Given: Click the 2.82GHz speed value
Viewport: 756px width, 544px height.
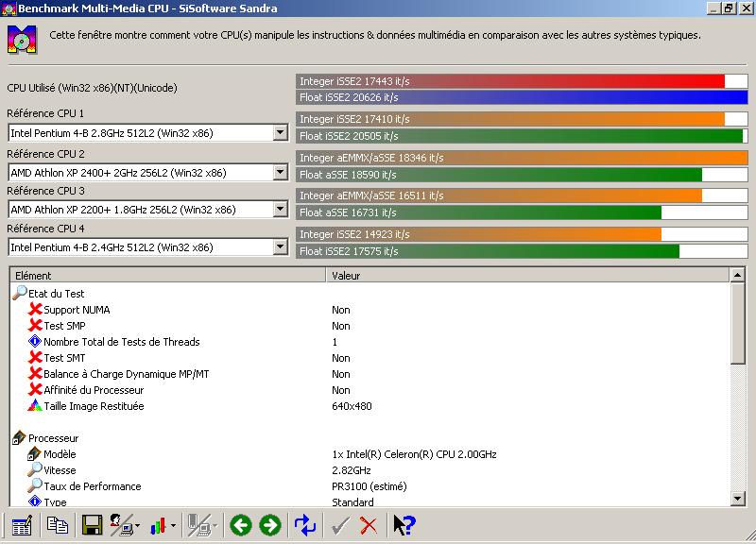Looking at the screenshot, I should 351,470.
